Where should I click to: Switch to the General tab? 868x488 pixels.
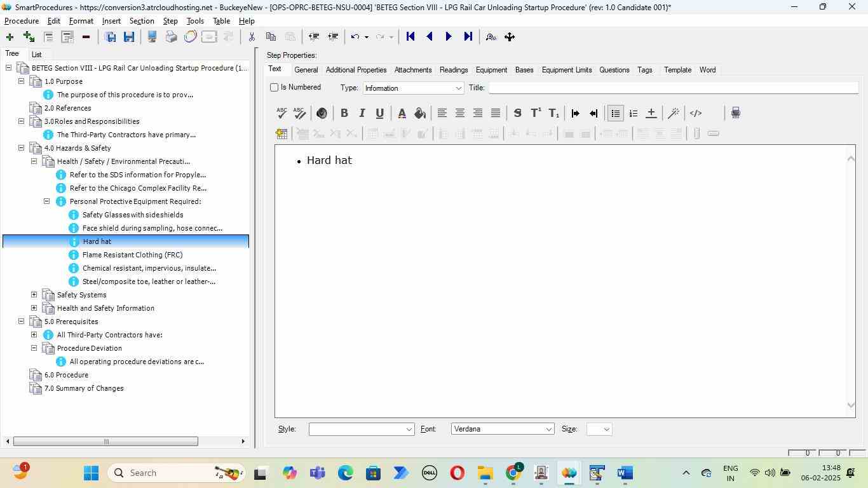point(306,70)
